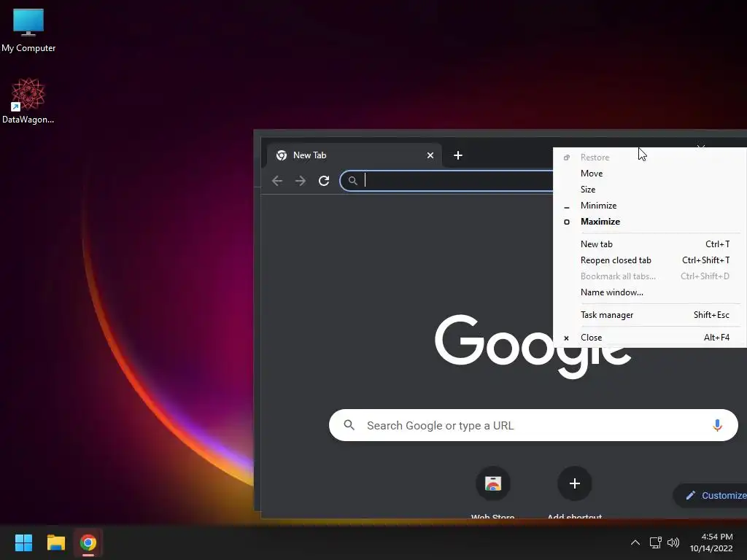
Task: Click the magnifier icon in address bar
Action: pyautogui.click(x=352, y=181)
